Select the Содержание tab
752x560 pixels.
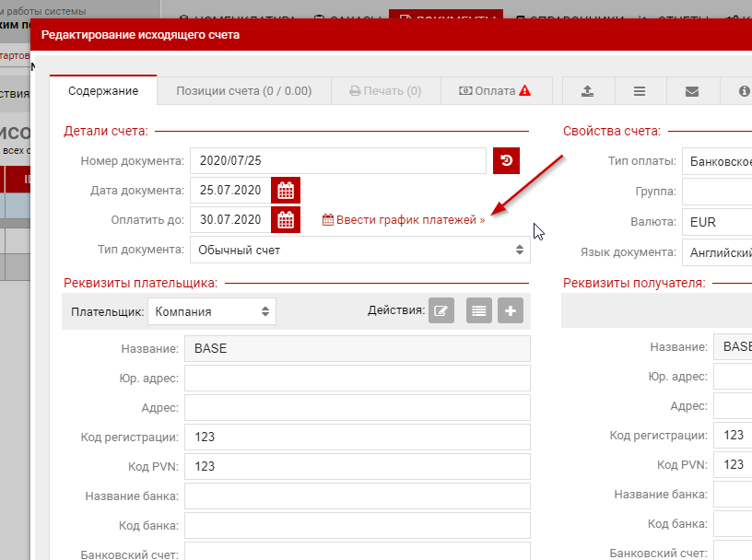[103, 91]
